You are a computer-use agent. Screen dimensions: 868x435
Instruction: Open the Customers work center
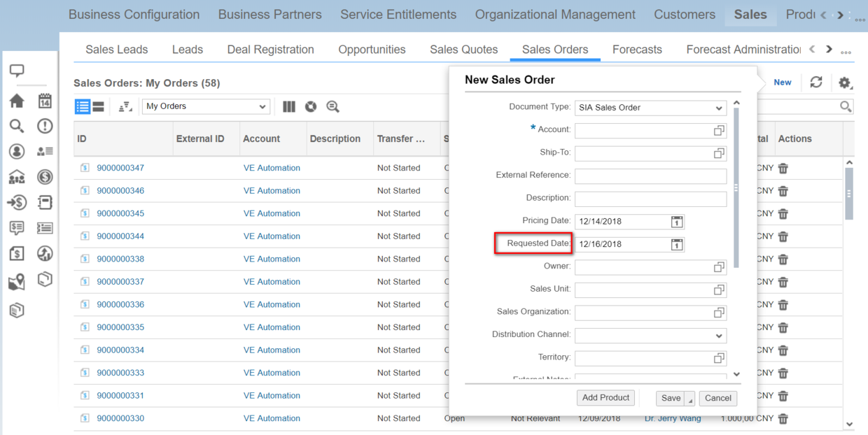(x=685, y=15)
